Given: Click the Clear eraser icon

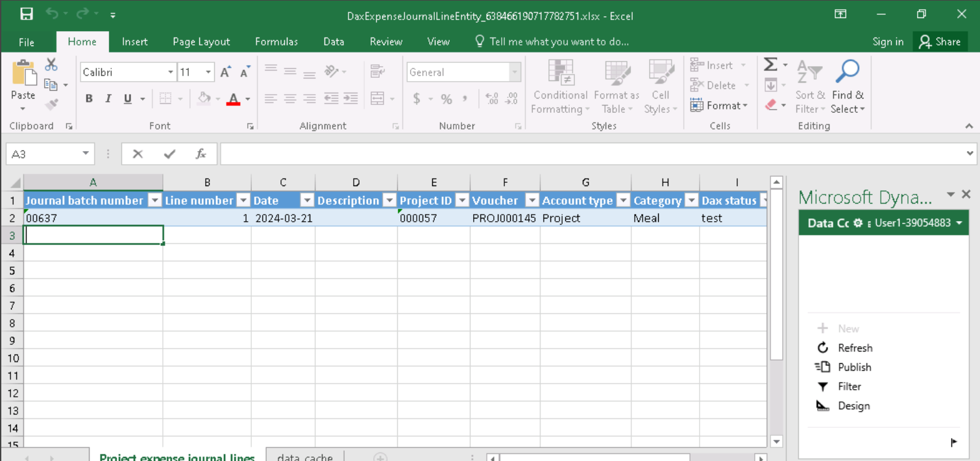Looking at the screenshot, I should tap(771, 104).
